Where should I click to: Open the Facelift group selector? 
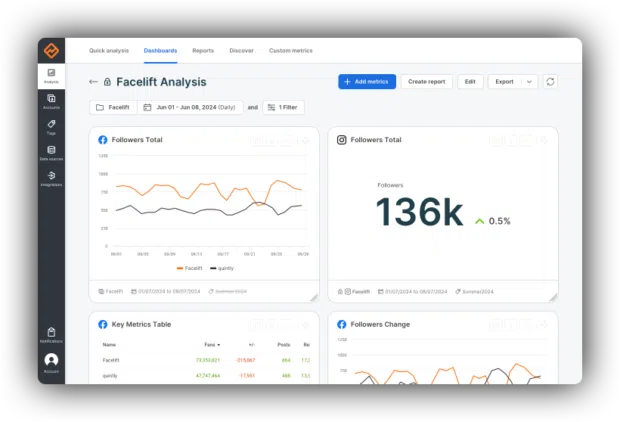coord(113,107)
